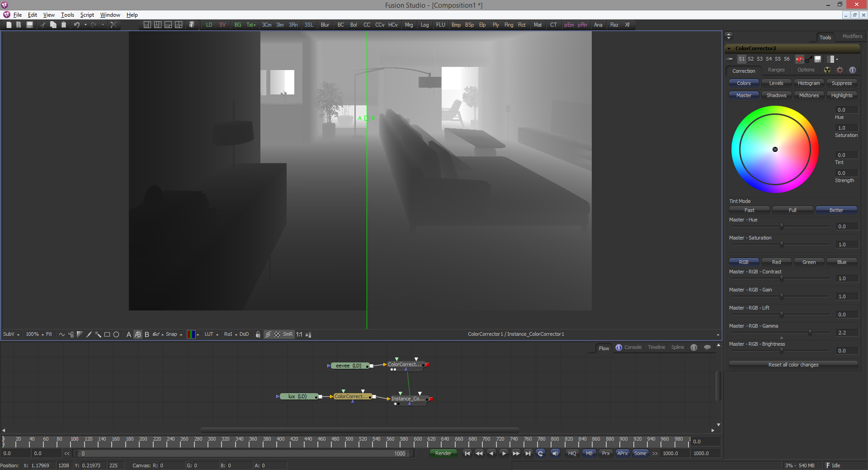Viewport: 868px width, 470px height.
Task: Click the green Render button
Action: pyautogui.click(x=443, y=453)
